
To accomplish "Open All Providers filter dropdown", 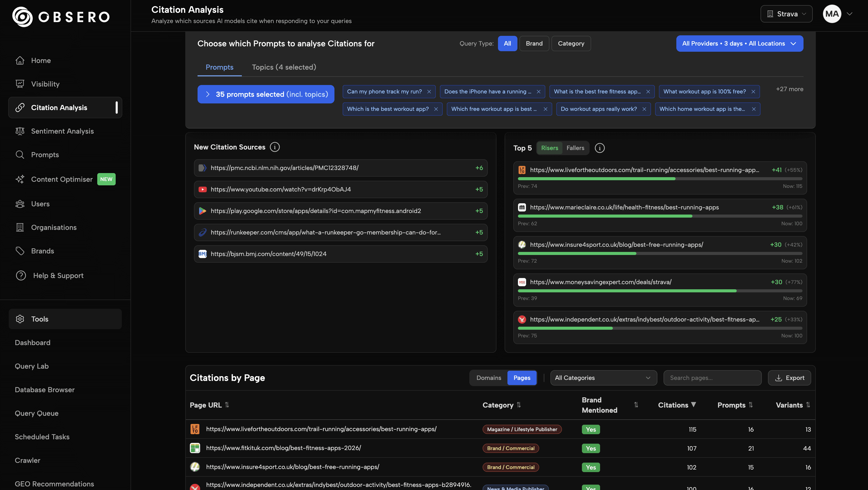I will pyautogui.click(x=739, y=44).
